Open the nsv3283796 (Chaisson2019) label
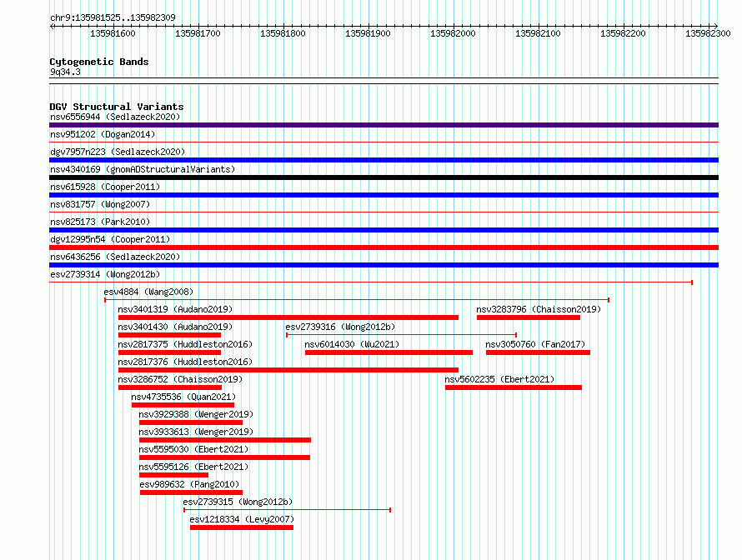 point(539,309)
